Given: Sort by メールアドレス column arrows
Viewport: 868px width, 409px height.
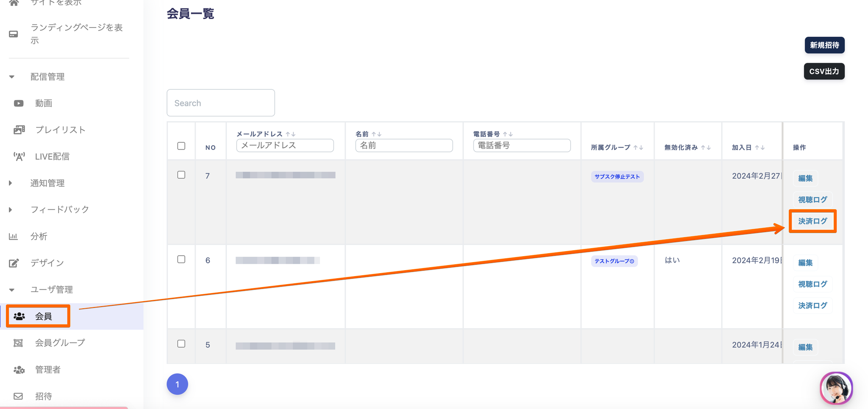Looking at the screenshot, I should tap(291, 134).
